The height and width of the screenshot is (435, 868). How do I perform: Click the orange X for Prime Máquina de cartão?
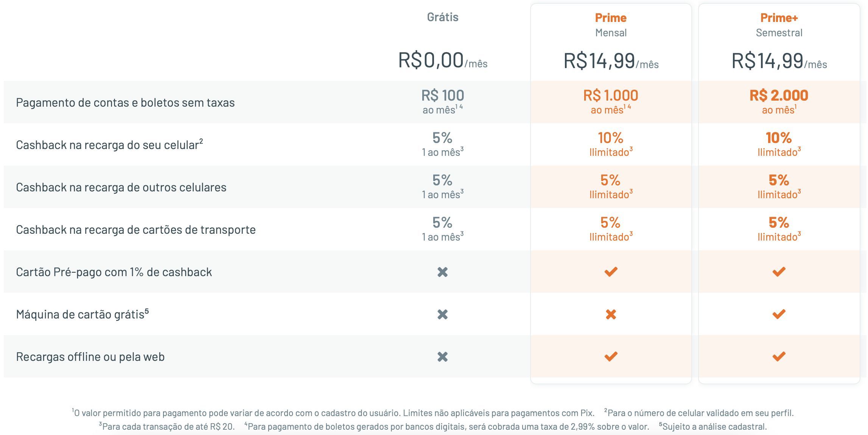tap(611, 314)
